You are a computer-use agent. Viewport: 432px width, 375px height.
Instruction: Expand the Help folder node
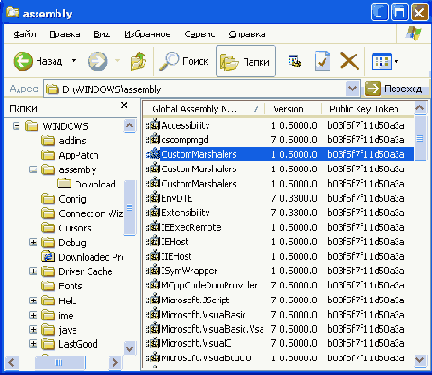(x=33, y=301)
